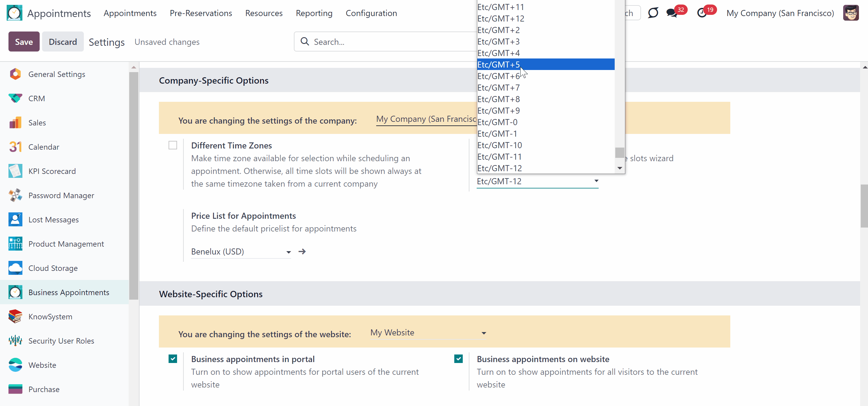Switch to Business Appointments settings tab
This screenshot has height=406, width=868.
pos(64,292)
